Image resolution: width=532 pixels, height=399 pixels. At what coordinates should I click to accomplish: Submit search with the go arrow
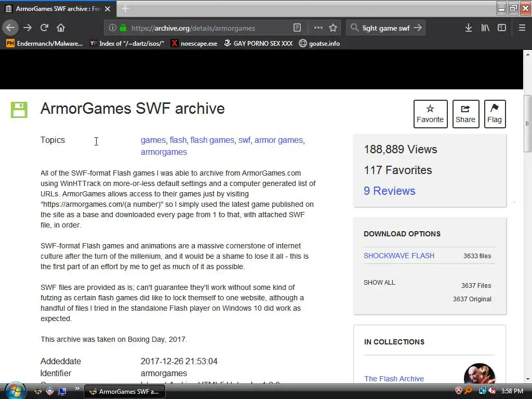pyautogui.click(x=418, y=28)
